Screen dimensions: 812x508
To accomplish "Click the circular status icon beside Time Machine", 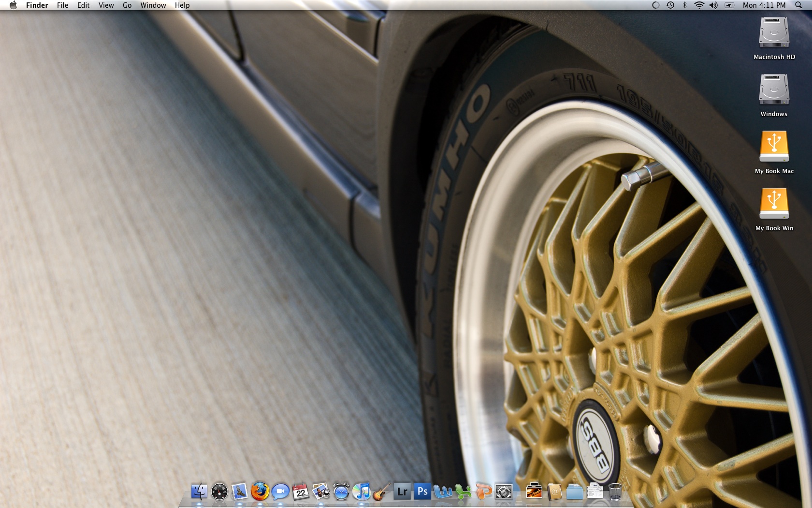I will (656, 5).
